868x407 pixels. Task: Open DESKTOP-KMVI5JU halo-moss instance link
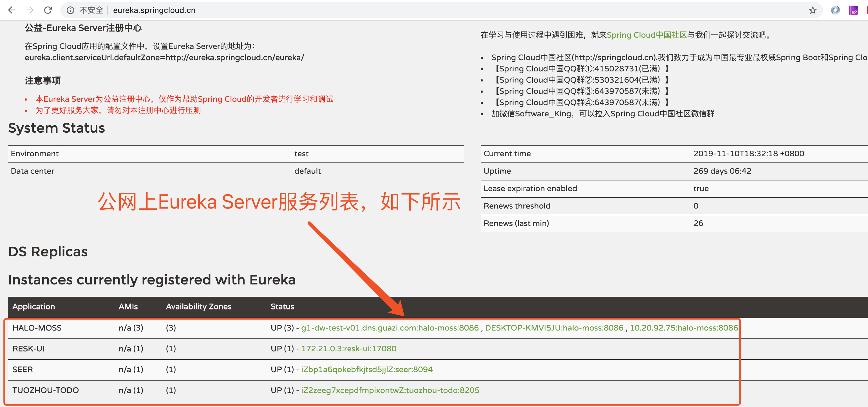[x=554, y=328]
